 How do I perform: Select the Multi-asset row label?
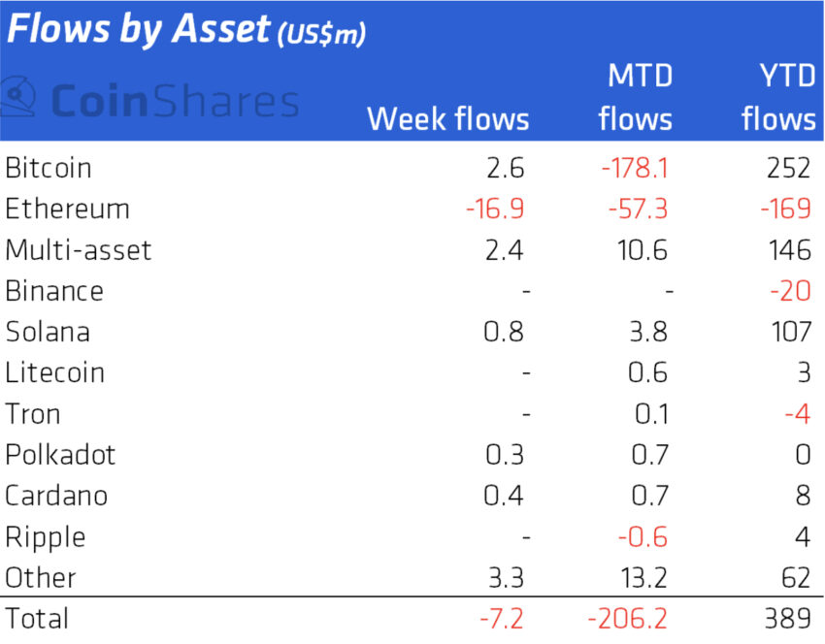point(79,250)
